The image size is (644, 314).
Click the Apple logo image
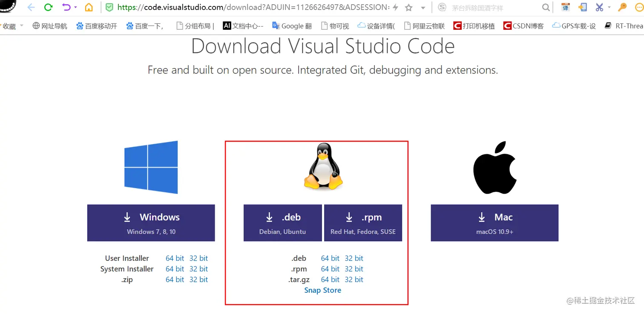click(494, 167)
